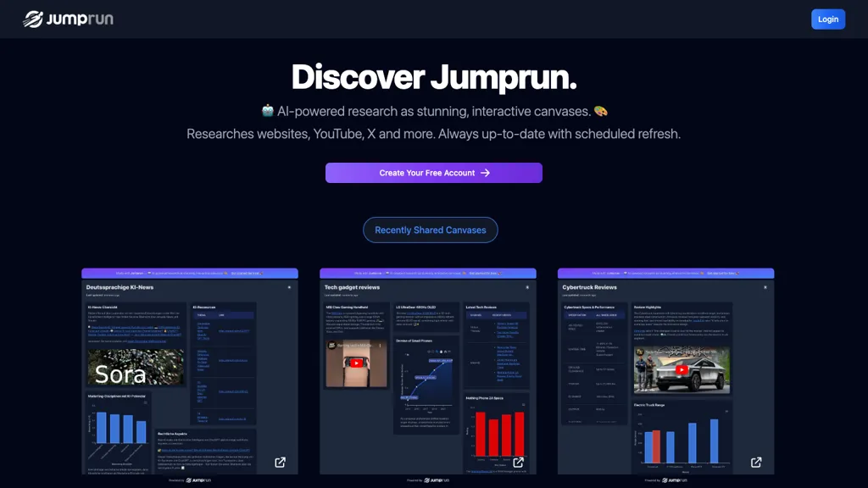
Task: Open Tech gadget reviews canvas via external-link icon
Action: click(x=518, y=462)
